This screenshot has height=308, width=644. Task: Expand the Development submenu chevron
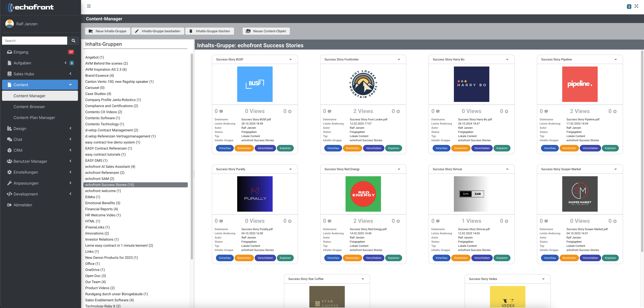click(x=71, y=194)
